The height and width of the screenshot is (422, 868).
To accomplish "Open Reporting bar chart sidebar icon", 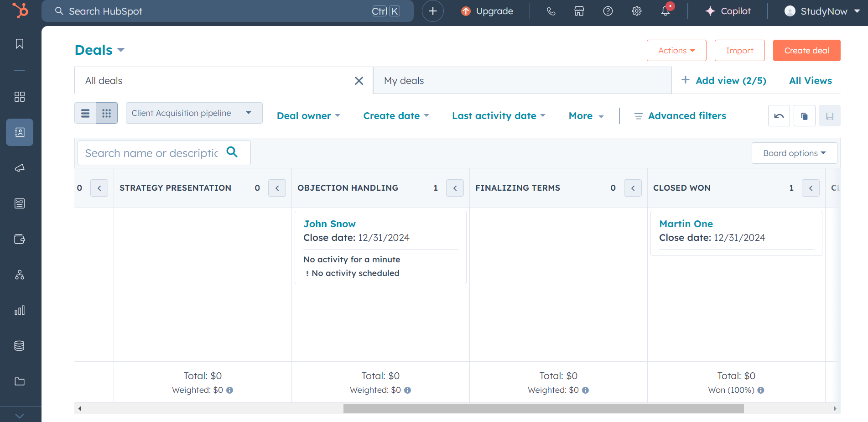I will pos(20,310).
